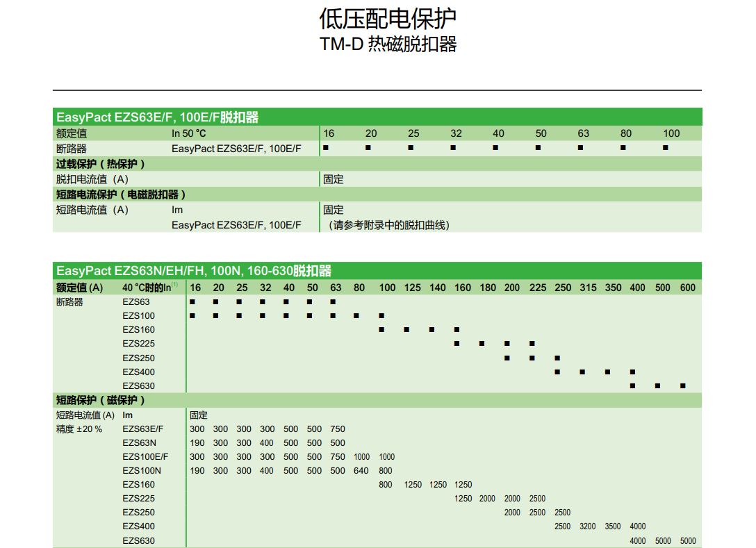Click the header EasyPact EZS63E/F, 100E/F脱扣器
756x548 pixels.
click(x=157, y=117)
